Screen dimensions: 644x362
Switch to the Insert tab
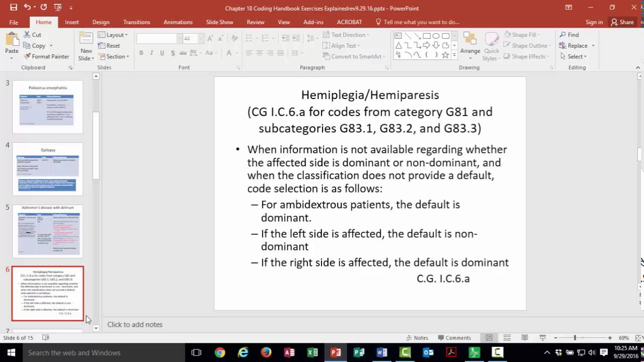click(x=71, y=22)
